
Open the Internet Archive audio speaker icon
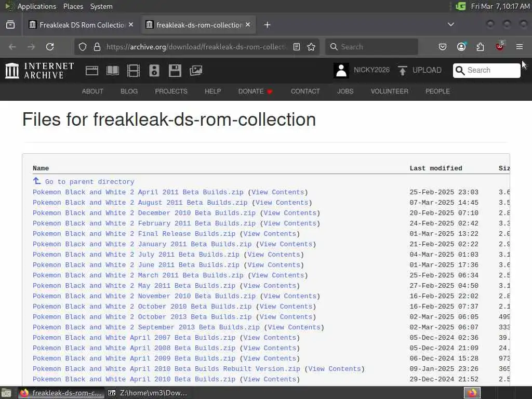click(x=154, y=71)
